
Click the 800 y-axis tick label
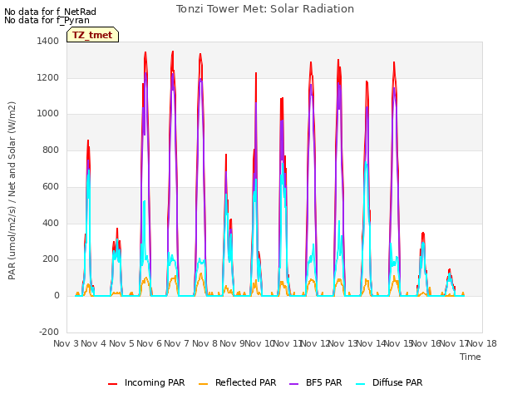pos(51,150)
